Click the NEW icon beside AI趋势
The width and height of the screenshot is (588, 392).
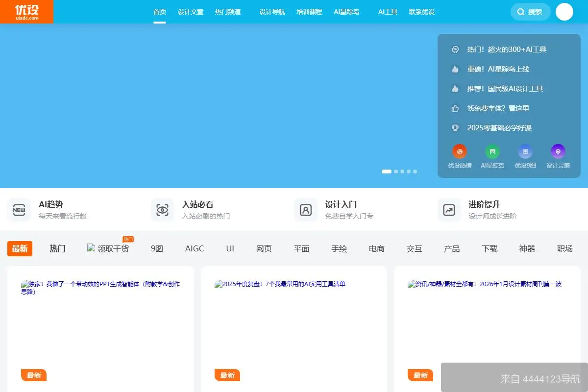coord(19,209)
